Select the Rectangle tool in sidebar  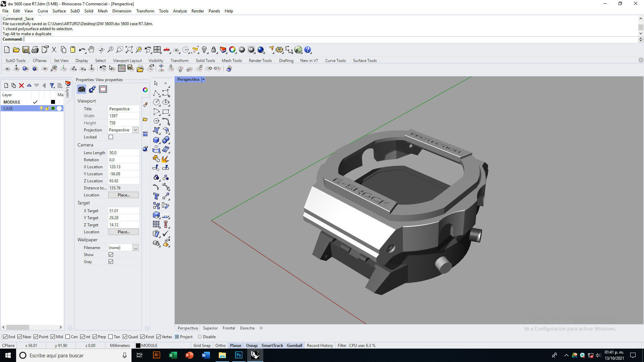click(x=166, y=112)
